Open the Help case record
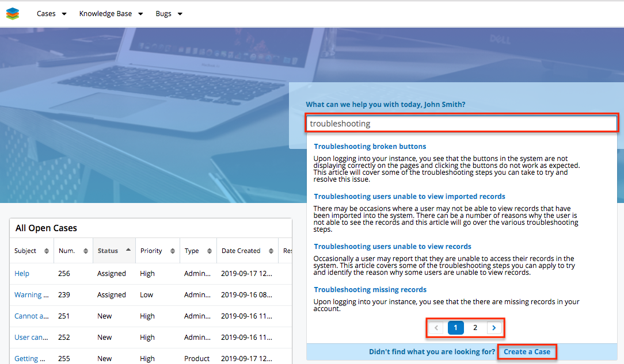624x364 pixels. click(x=22, y=274)
